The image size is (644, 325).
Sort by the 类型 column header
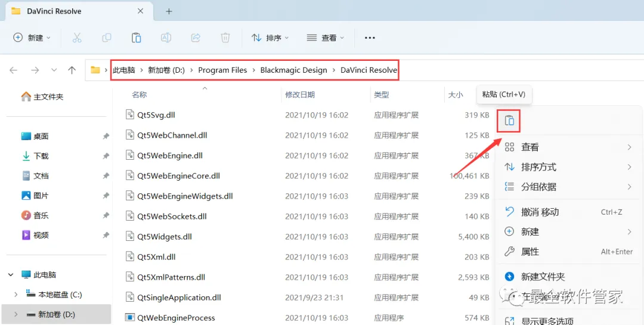tap(382, 95)
